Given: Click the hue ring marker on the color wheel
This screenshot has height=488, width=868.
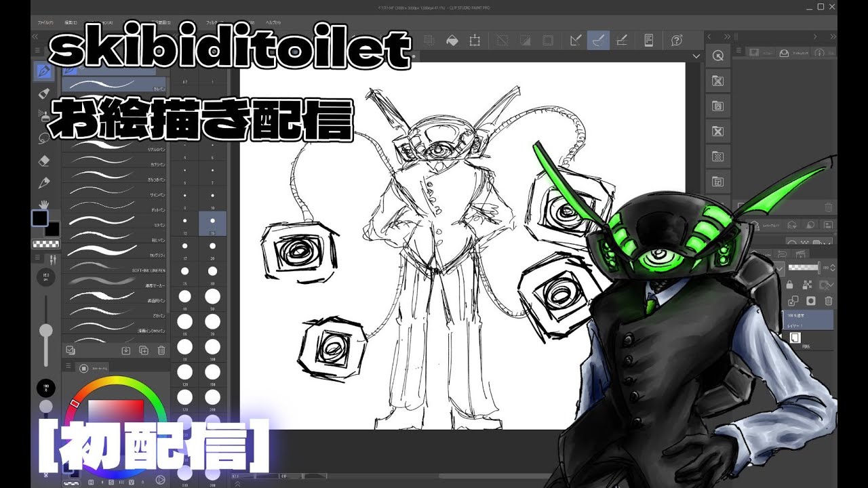Looking at the screenshot, I should (x=75, y=404).
